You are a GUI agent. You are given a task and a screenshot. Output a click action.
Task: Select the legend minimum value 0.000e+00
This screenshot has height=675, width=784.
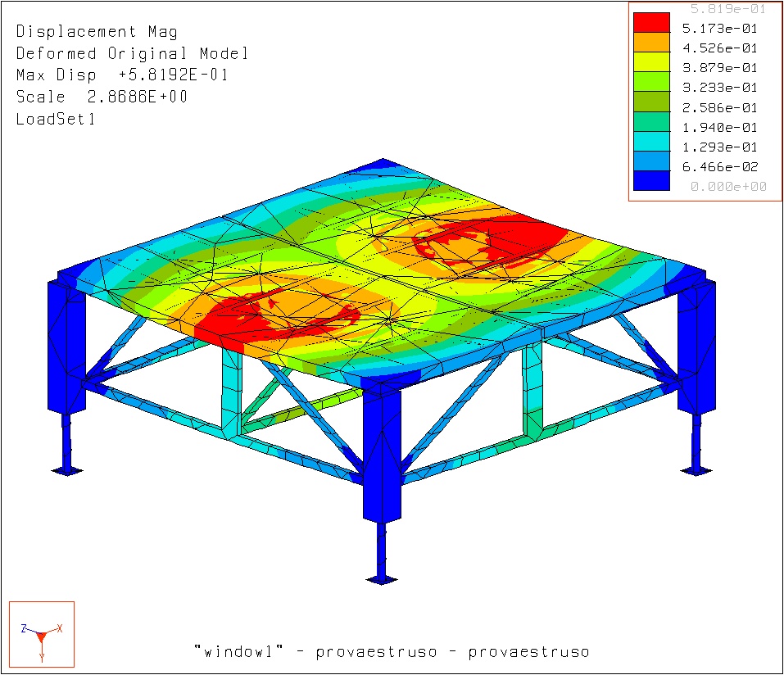click(727, 187)
